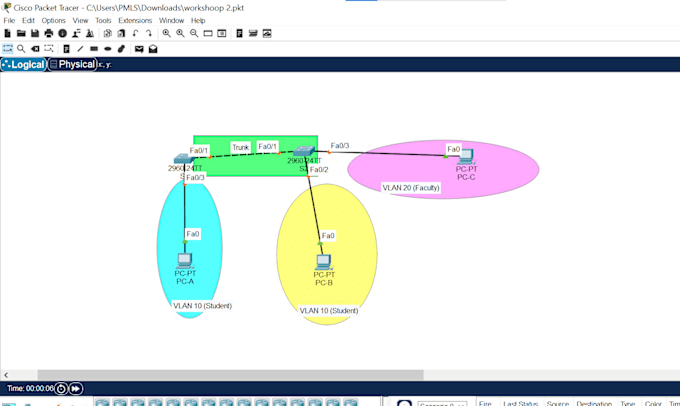Viewport: 680px width, 406px height.
Task: Open a file with the folder icon
Action: pos(21,33)
